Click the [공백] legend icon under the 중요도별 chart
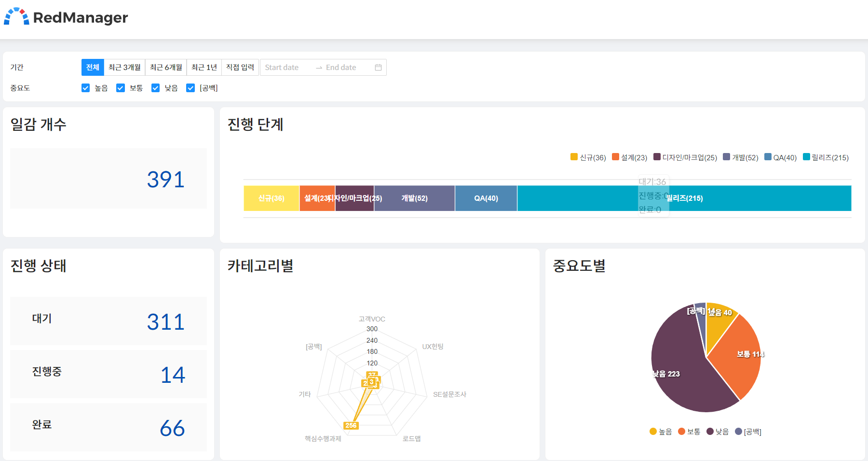 pyautogui.click(x=738, y=432)
